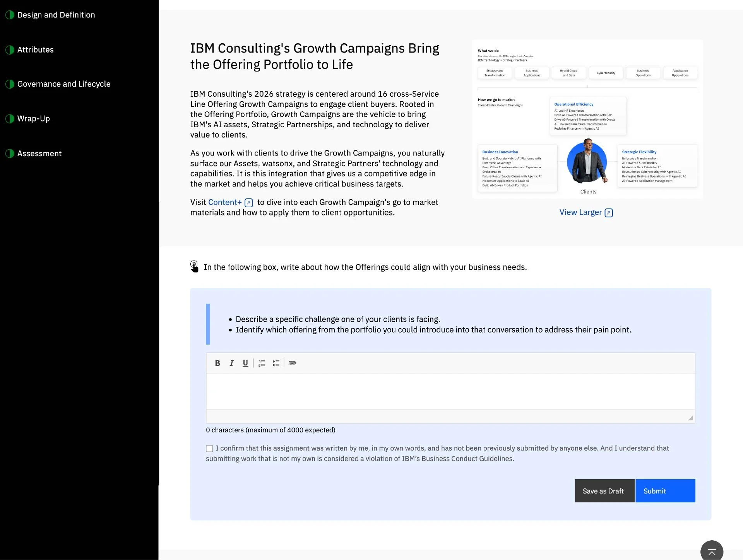Click the Application Operations box
The height and width of the screenshot is (560, 743).
680,73
